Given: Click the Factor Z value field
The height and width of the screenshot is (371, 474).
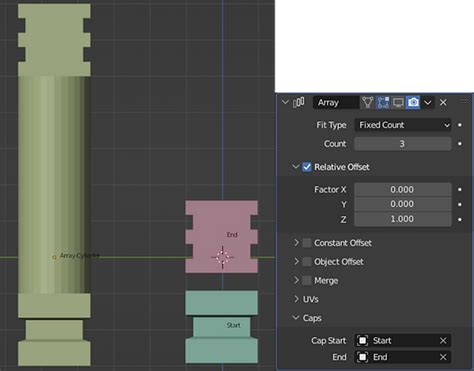Looking at the screenshot, I should pyautogui.click(x=403, y=219).
